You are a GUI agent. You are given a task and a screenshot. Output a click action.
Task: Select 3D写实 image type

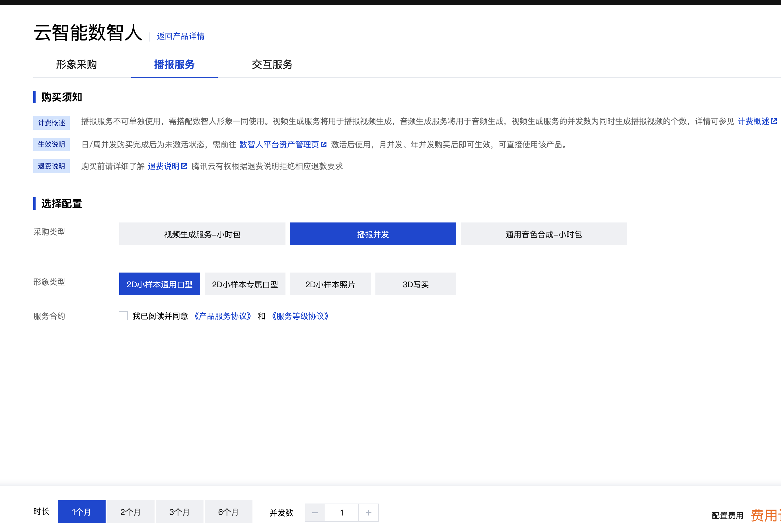click(415, 284)
